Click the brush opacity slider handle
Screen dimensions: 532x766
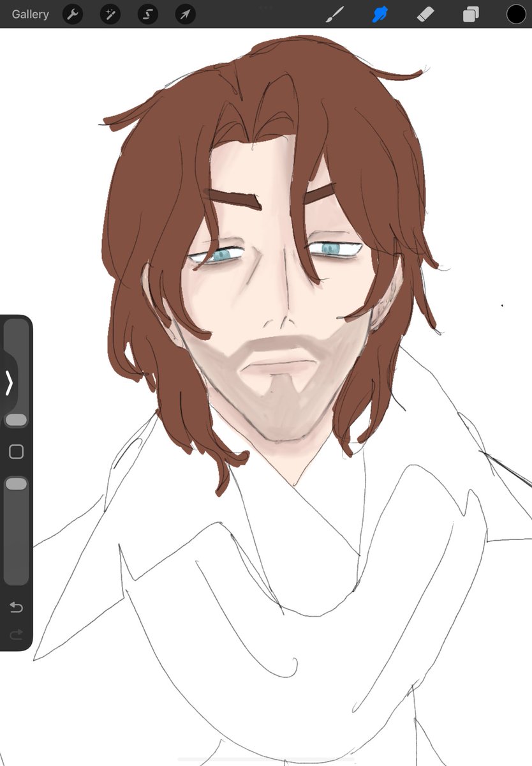(x=16, y=484)
